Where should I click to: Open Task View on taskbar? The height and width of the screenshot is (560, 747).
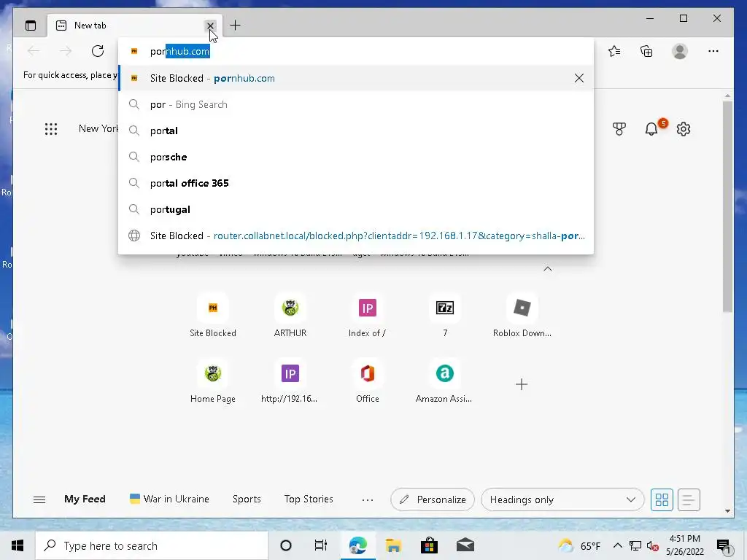[x=321, y=545]
